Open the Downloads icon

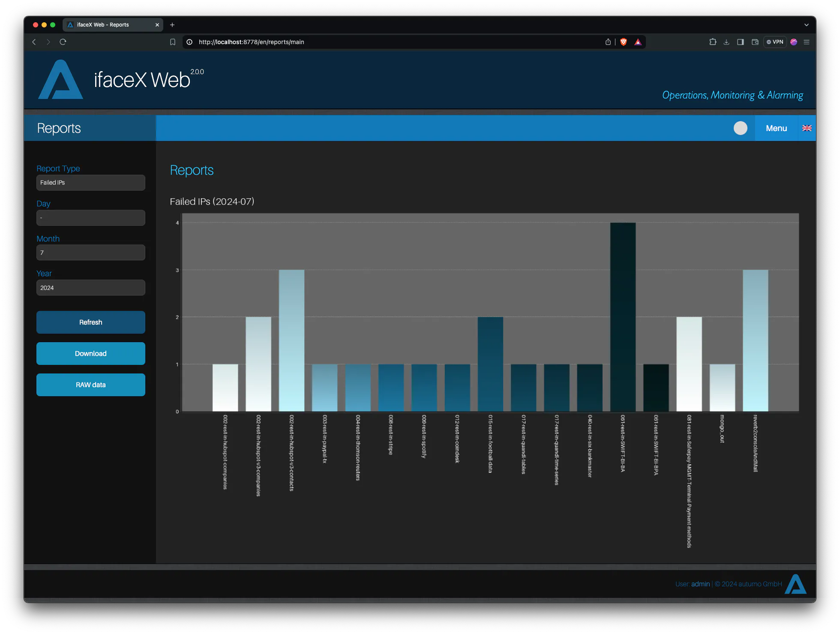[x=726, y=42]
